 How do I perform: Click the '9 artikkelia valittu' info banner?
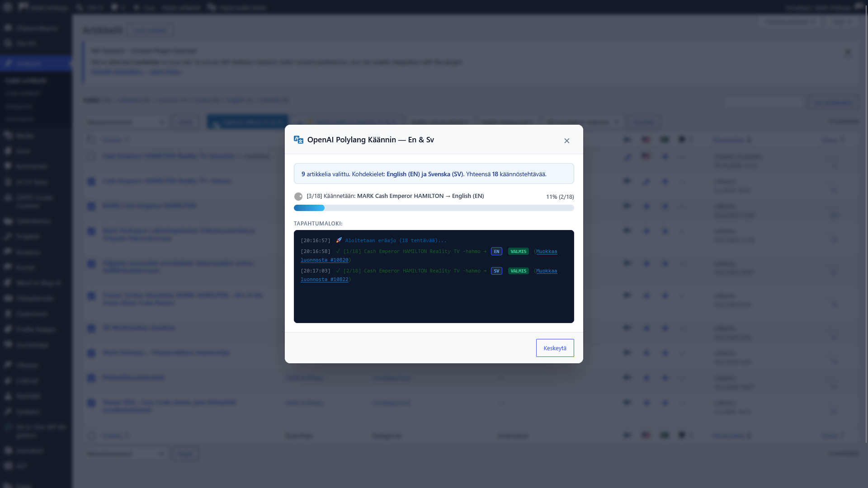(434, 174)
